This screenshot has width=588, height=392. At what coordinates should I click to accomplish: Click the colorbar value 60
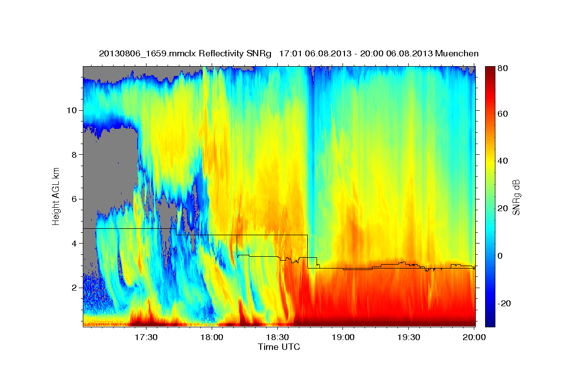click(x=502, y=114)
